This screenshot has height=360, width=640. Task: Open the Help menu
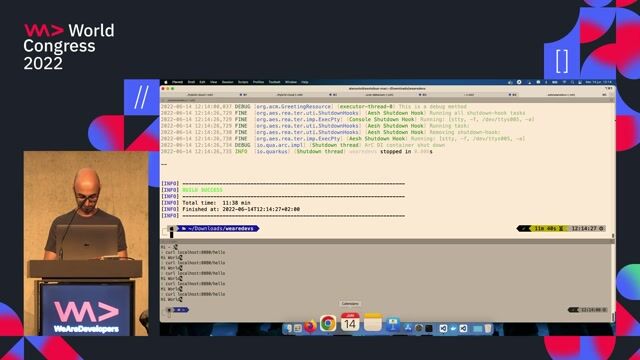tap(304, 82)
